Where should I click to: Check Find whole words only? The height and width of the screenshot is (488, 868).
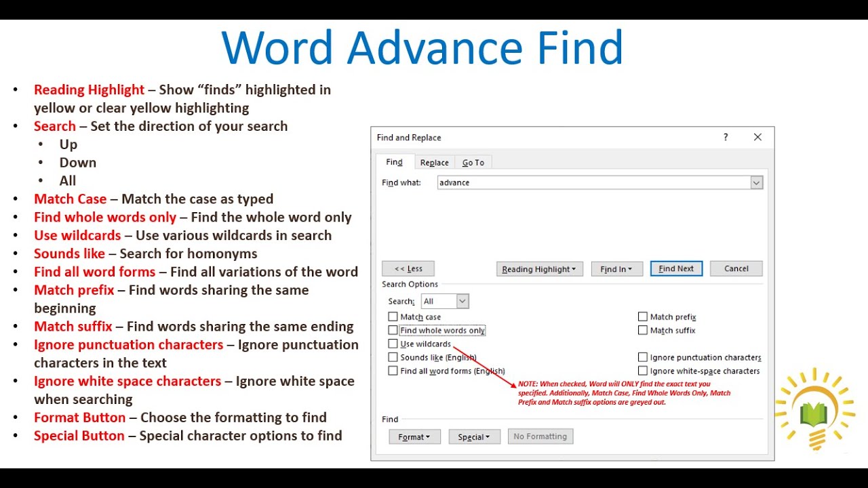[393, 330]
